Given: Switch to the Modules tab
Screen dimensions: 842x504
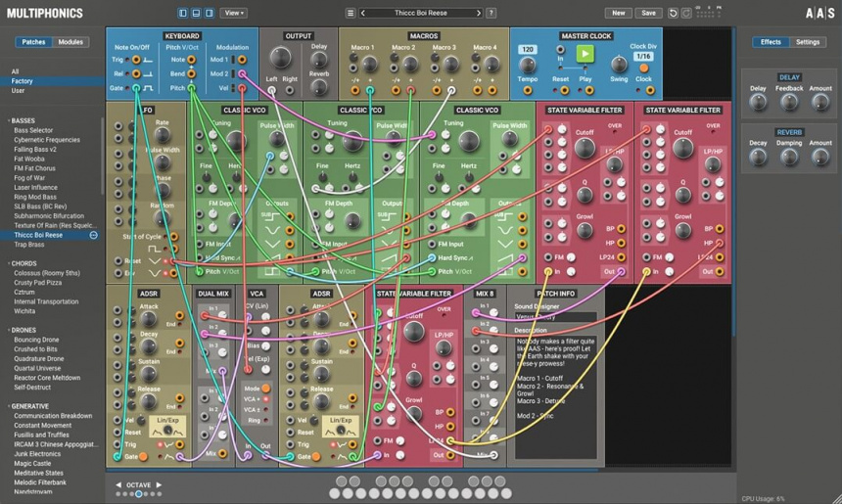Looking at the screenshot, I should (x=70, y=42).
